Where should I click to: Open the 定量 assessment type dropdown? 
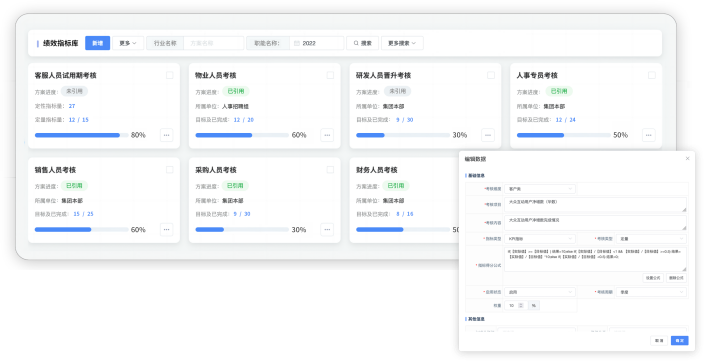(x=651, y=239)
